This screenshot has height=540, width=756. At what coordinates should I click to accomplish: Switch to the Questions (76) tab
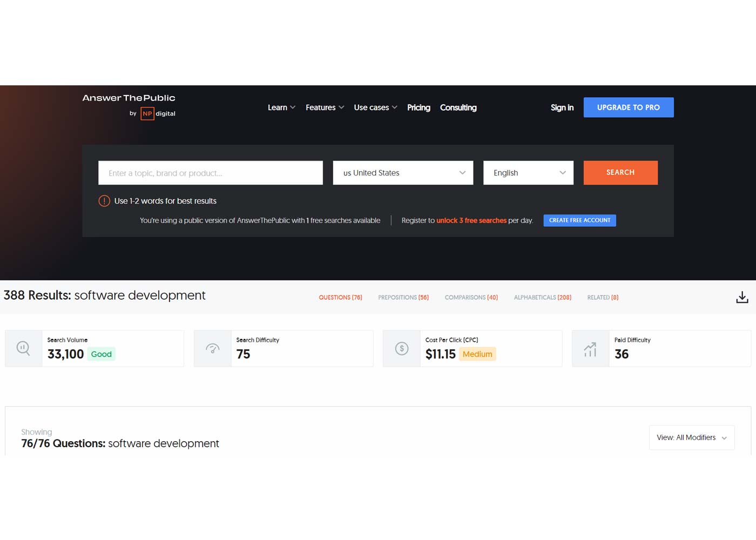[340, 298]
